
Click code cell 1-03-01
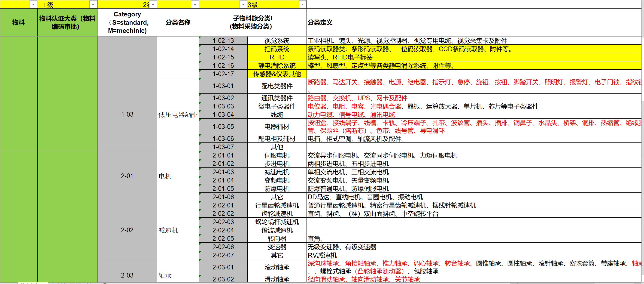click(x=223, y=86)
